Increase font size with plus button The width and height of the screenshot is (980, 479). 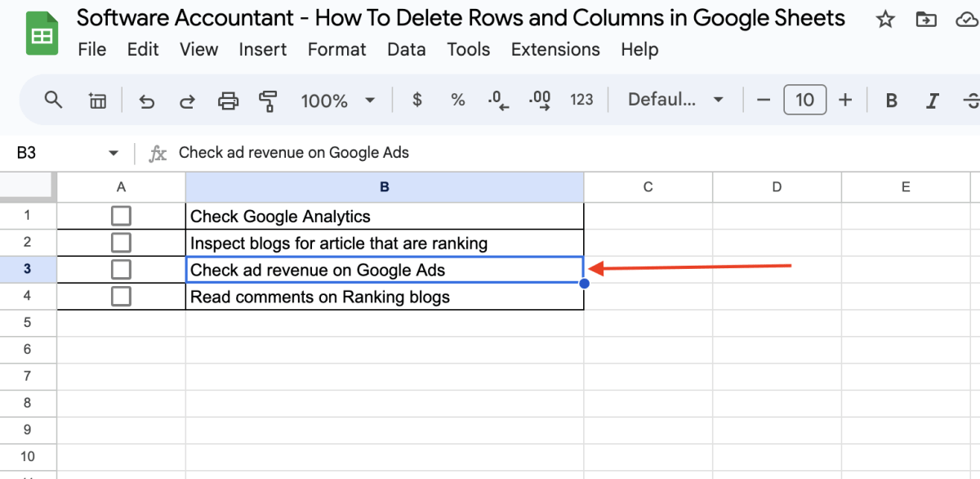[845, 100]
